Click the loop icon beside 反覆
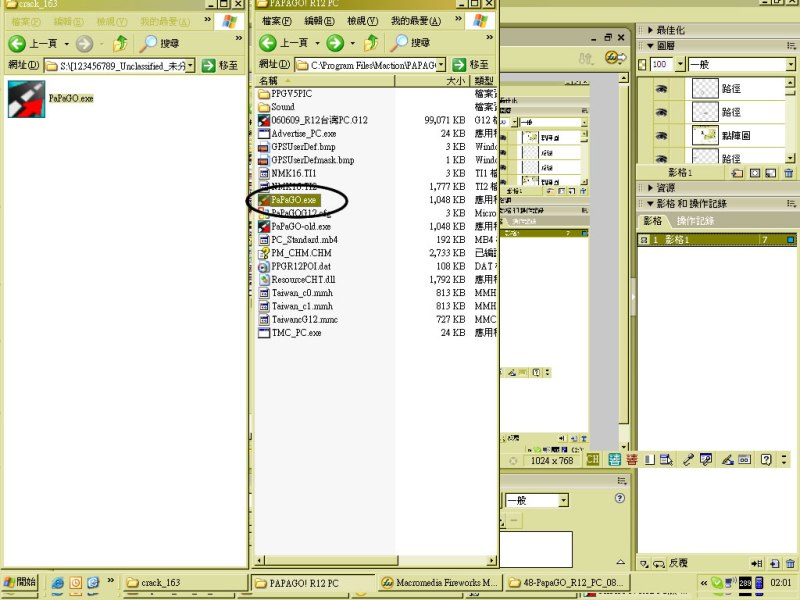Screen dimensions: 800x600 click(x=659, y=564)
